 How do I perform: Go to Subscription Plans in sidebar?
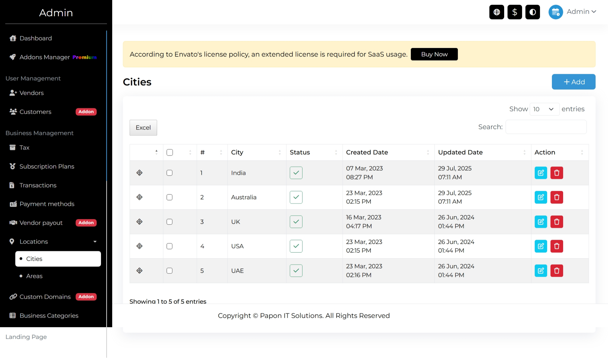click(x=47, y=166)
